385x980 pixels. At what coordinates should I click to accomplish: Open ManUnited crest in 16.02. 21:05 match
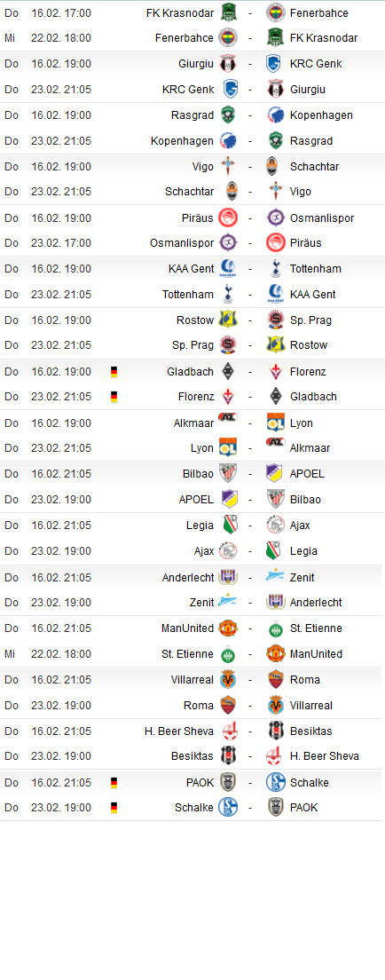227,628
